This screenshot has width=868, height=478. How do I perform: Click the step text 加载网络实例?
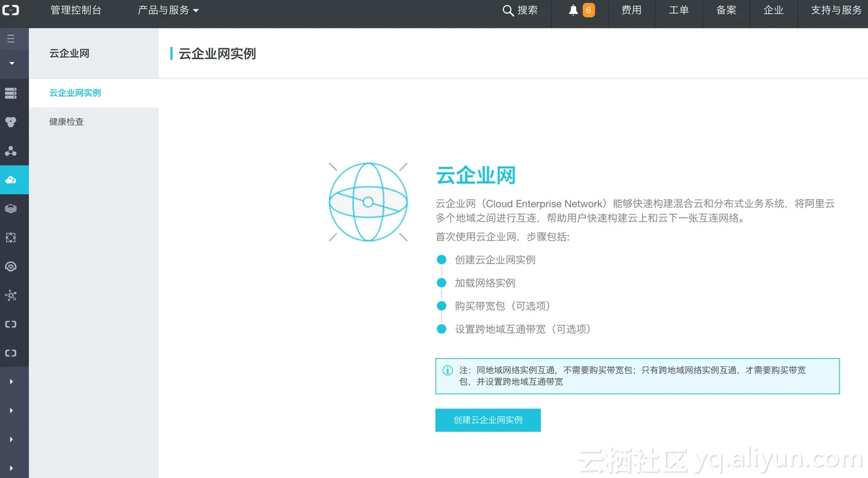tap(485, 283)
